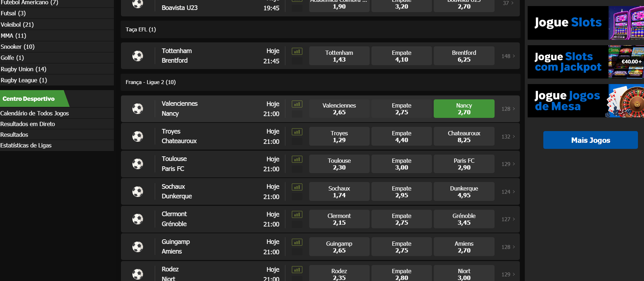Open statistics icon for Valenciennes vs Nancy
644x281 pixels.
(297, 104)
